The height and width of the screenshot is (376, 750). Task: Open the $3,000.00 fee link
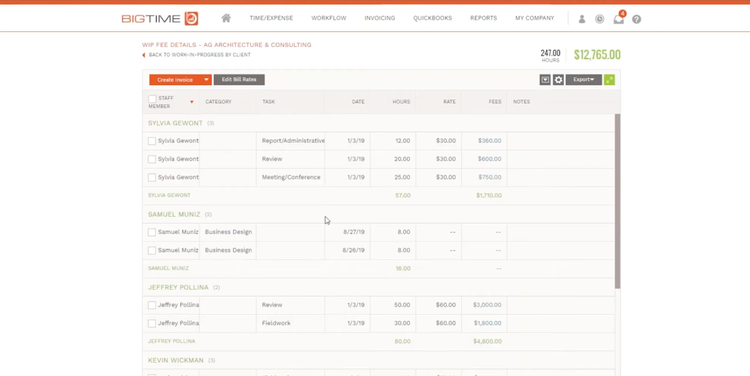click(x=487, y=305)
